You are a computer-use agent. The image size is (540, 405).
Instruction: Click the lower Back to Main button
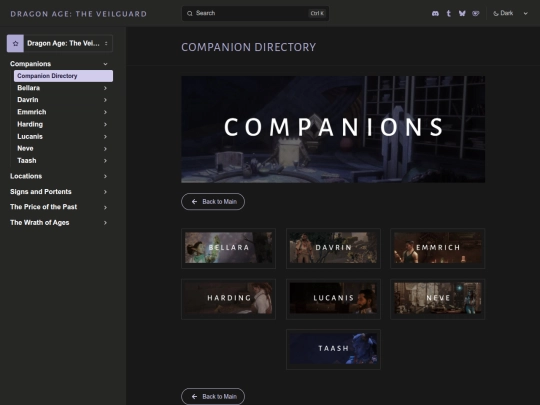pos(213,397)
